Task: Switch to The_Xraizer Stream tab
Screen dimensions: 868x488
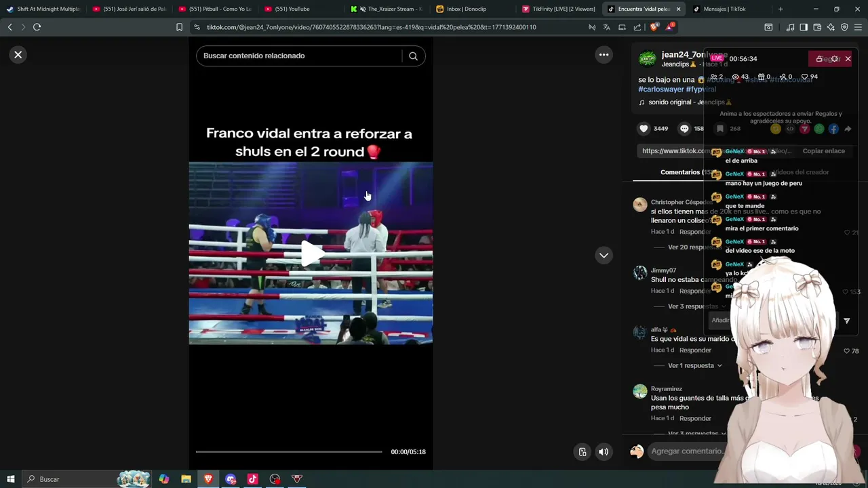Action: pos(387,9)
